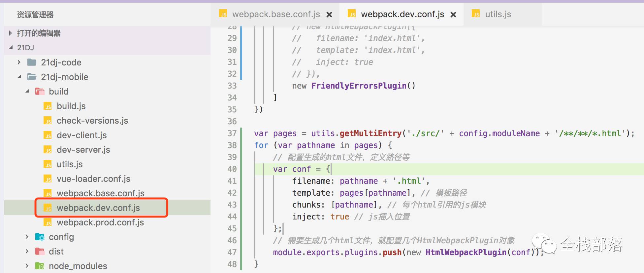Select the 21dj-code folder label

click(61, 62)
